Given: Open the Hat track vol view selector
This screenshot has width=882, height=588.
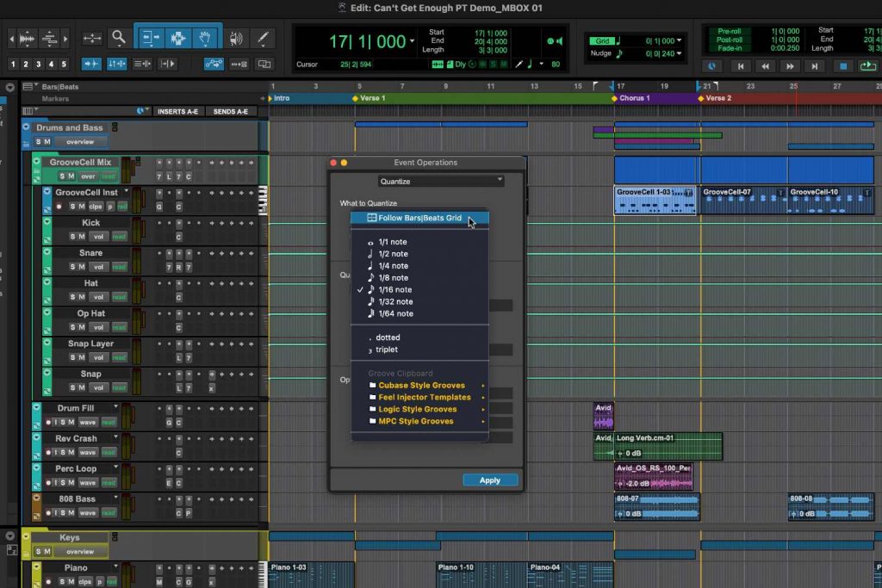Looking at the screenshot, I should tap(98, 297).
